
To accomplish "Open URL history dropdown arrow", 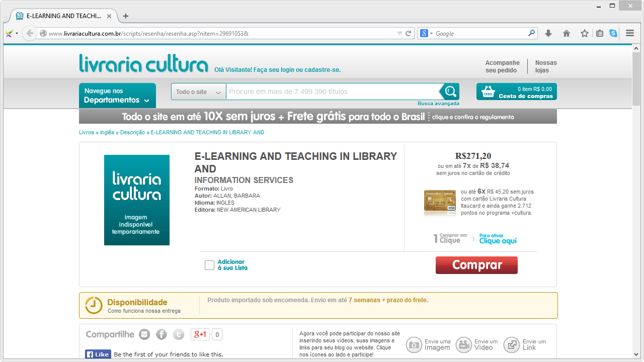I will (x=399, y=34).
